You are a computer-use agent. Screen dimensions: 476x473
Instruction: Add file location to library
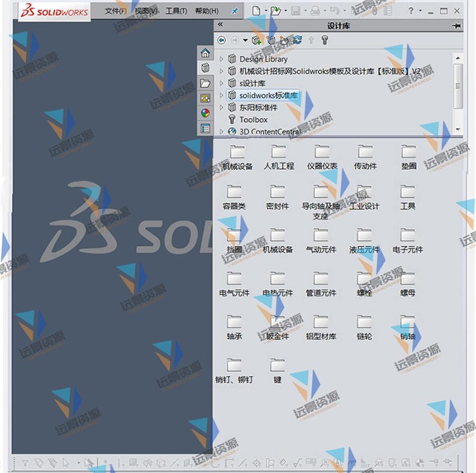pos(271,40)
